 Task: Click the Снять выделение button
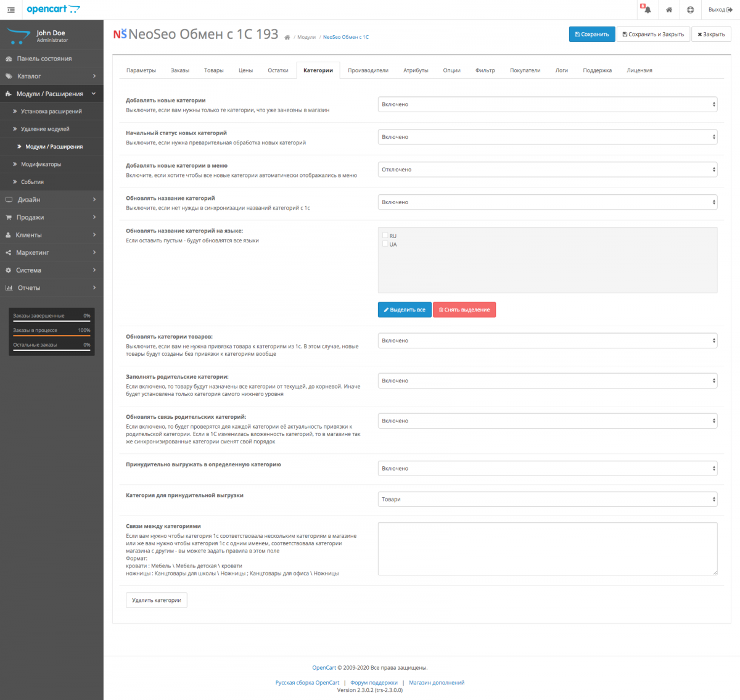click(x=464, y=310)
